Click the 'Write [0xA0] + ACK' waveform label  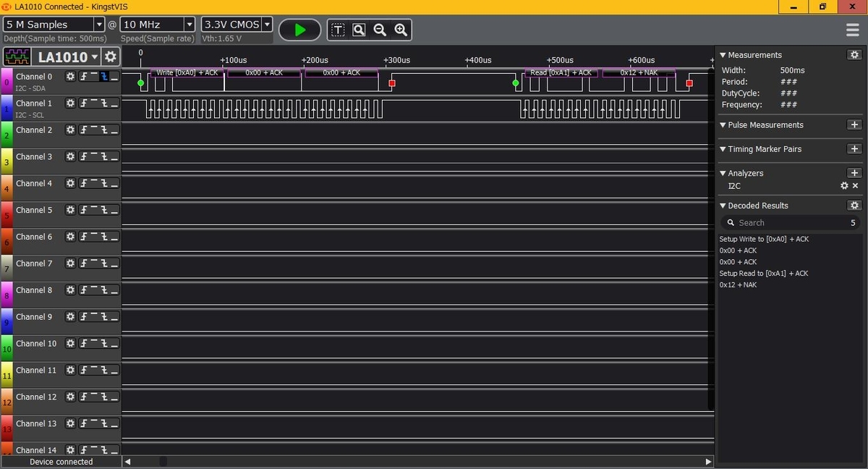click(187, 72)
